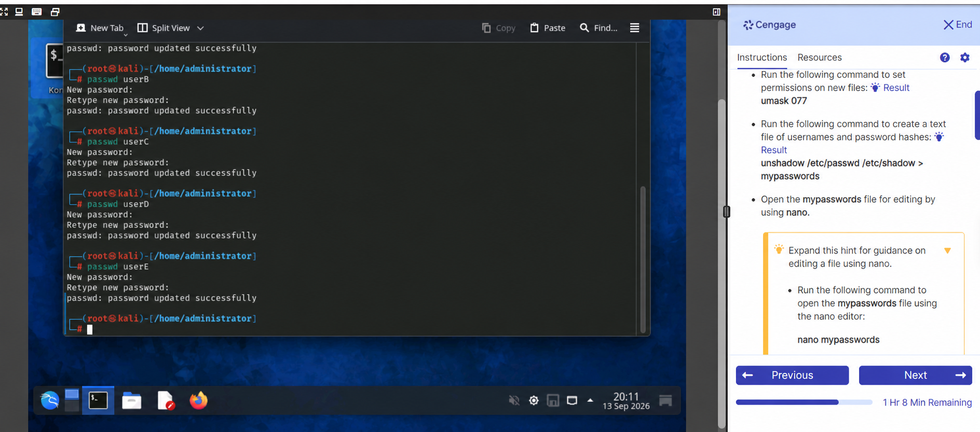This screenshot has height=432, width=980.
Task: Click the overlapping windows icon in the VM toolbar
Action: (55, 11)
